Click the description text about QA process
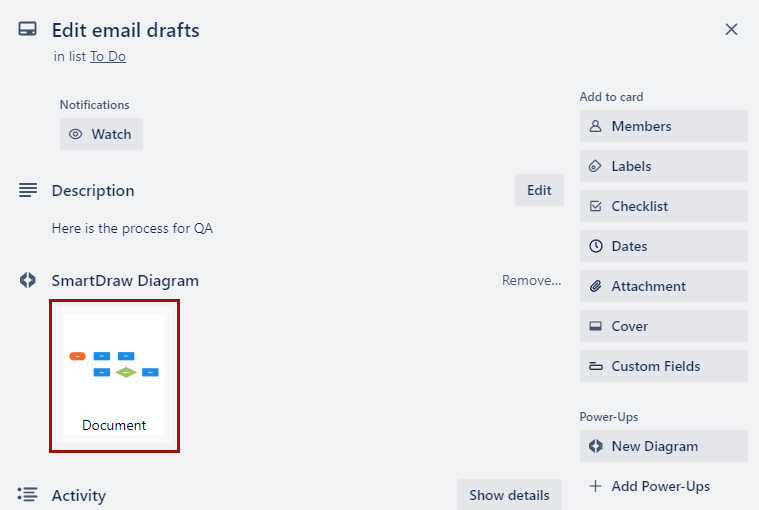 click(132, 228)
